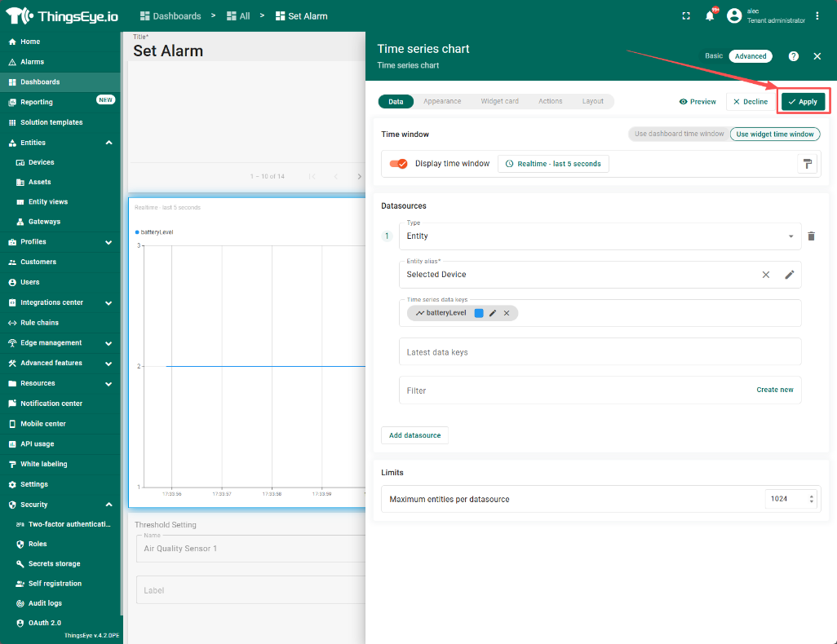This screenshot has height=644, width=837.
Task: Switch to Basic configuration mode
Action: coord(714,56)
